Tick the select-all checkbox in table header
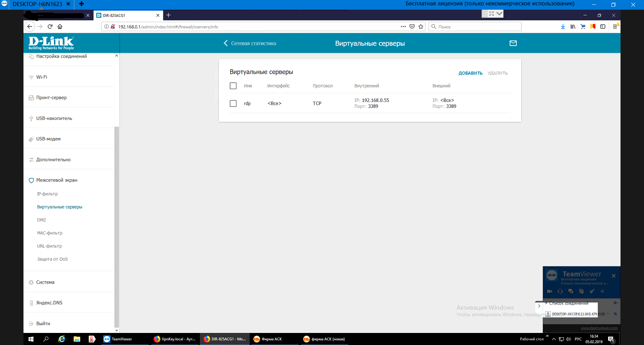Viewport: 644px width, 345px height. click(x=233, y=86)
